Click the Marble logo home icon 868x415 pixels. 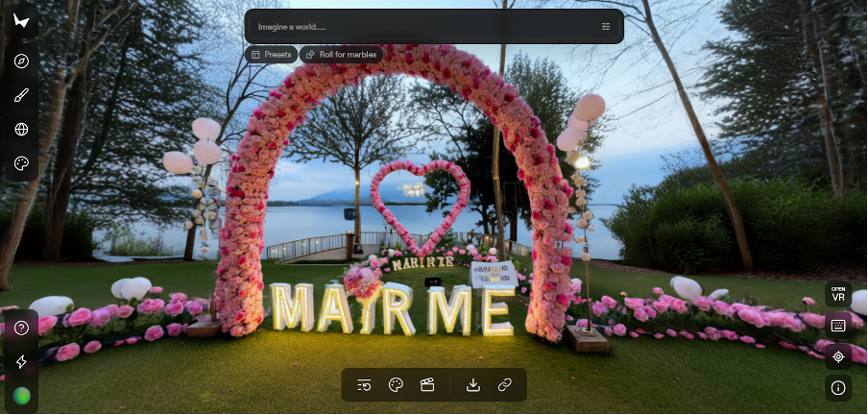[x=21, y=21]
